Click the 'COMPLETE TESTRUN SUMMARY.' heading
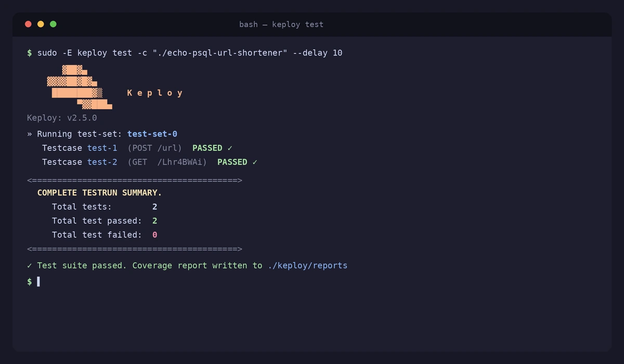This screenshot has height=364, width=624. point(100,193)
